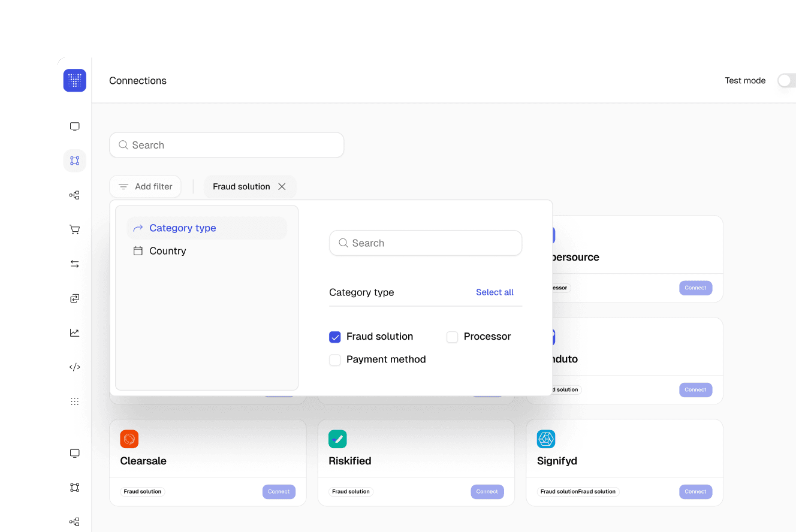The height and width of the screenshot is (532, 796).
Task: Click the Riskified card name
Action: point(350,461)
